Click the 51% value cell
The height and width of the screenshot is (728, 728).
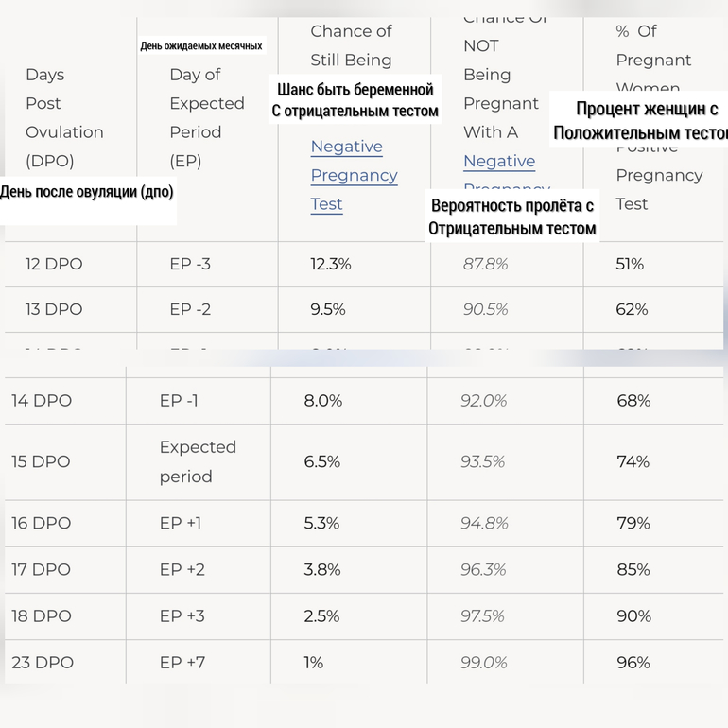point(630,264)
